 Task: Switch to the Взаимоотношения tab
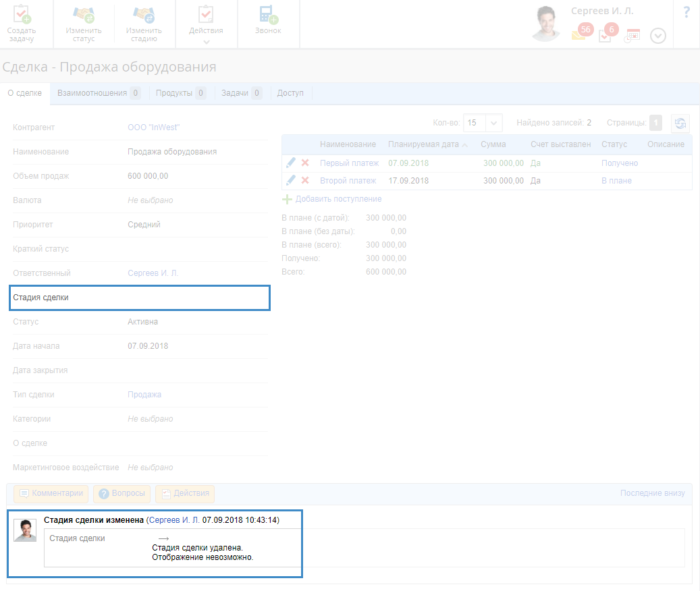click(x=99, y=93)
